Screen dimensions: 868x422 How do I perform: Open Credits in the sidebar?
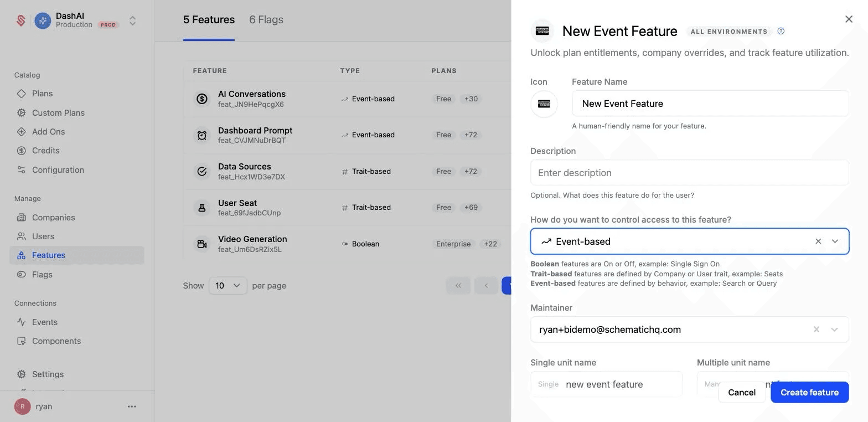[x=77, y=151]
